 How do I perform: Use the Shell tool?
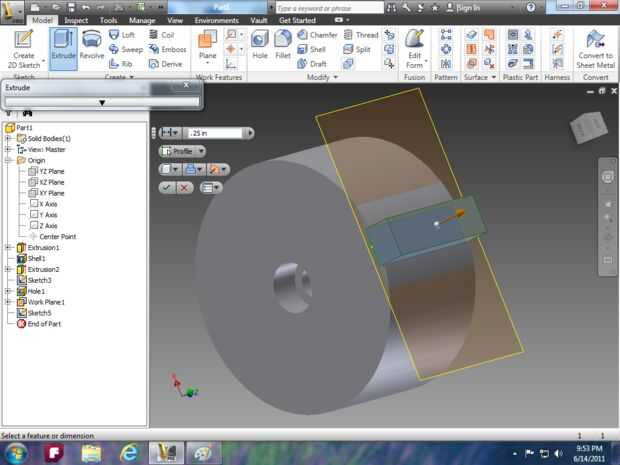click(x=312, y=49)
